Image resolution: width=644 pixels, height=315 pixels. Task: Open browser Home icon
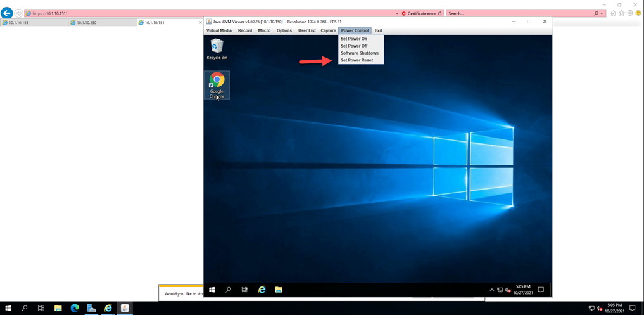(613, 13)
